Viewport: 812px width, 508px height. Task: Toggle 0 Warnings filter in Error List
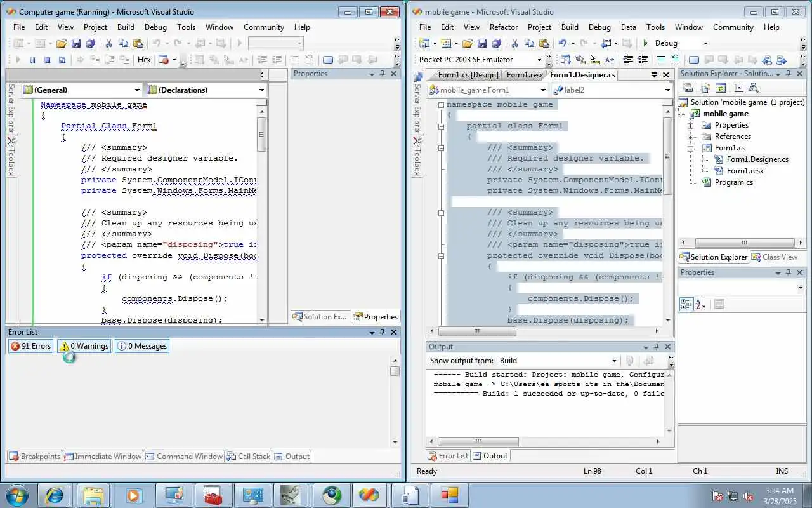[84, 346]
